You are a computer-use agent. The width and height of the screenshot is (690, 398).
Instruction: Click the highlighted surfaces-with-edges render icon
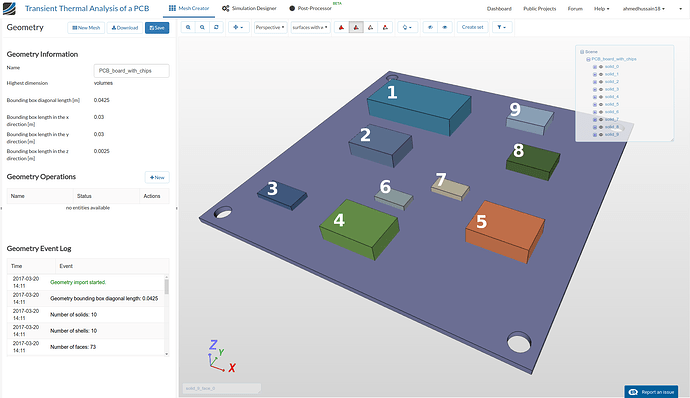(356, 27)
